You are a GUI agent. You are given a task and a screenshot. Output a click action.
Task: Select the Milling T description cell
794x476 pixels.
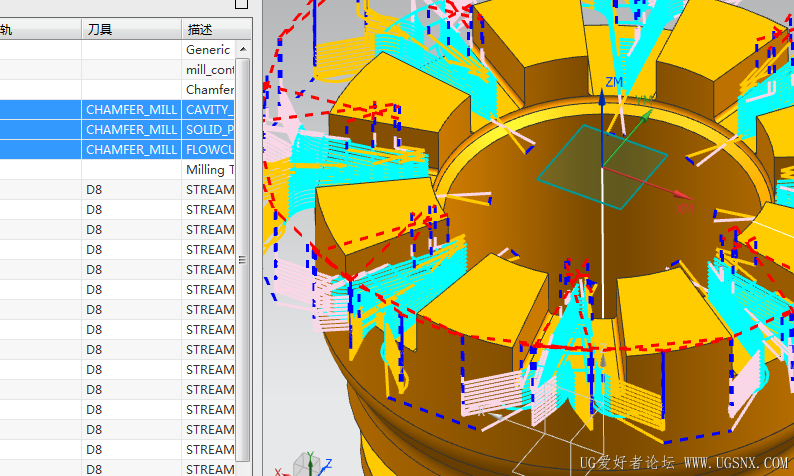pos(208,170)
